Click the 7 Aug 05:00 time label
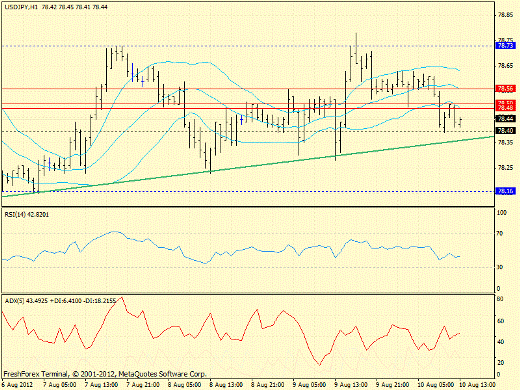Screen dimensions: 520x390 60,385
